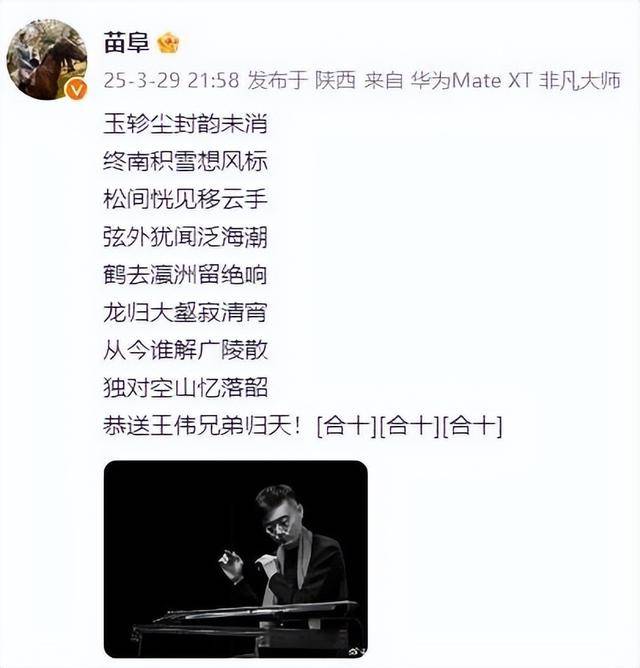Click the line 鹤去瀛洲留绝响
Screen dimensions: 640x668
point(185,275)
